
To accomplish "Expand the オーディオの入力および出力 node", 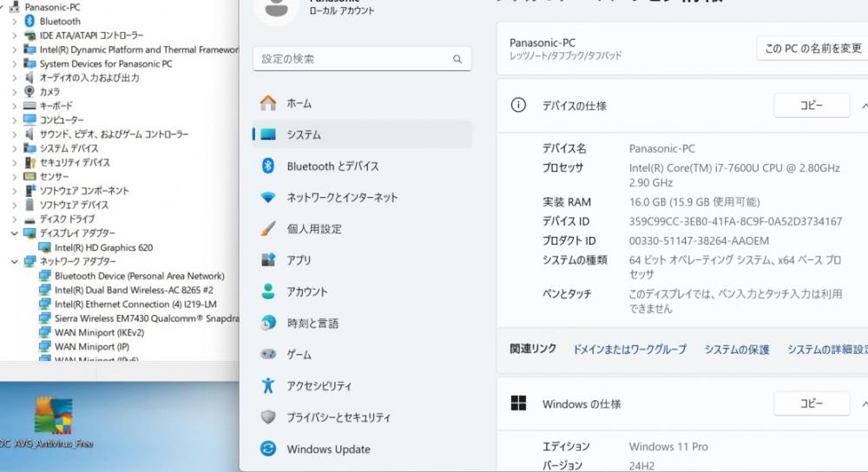I will tap(15, 77).
